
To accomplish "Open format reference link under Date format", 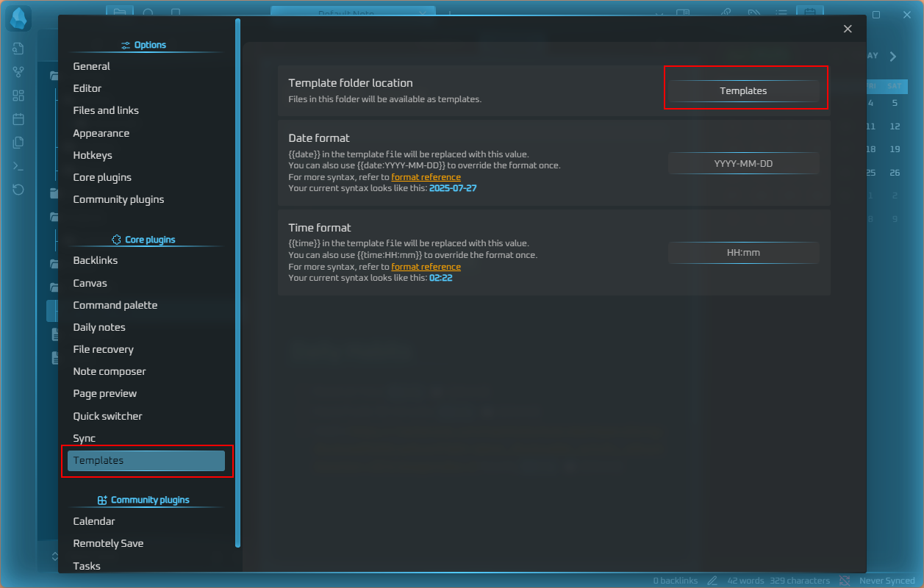I will [x=426, y=177].
